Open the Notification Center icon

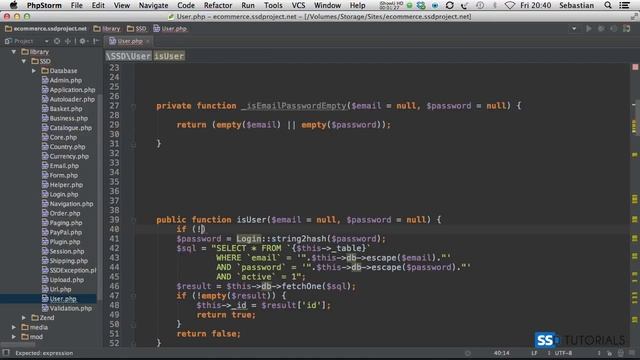tap(624, 5)
